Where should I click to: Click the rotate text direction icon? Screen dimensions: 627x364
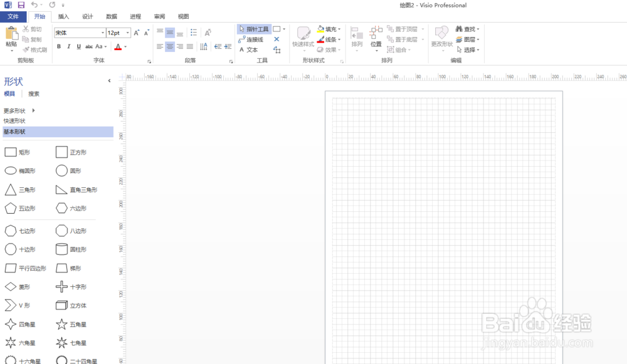(x=208, y=33)
